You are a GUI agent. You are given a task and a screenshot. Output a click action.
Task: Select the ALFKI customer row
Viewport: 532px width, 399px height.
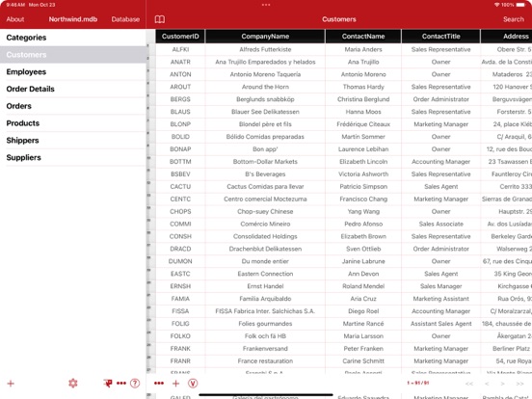click(344, 49)
